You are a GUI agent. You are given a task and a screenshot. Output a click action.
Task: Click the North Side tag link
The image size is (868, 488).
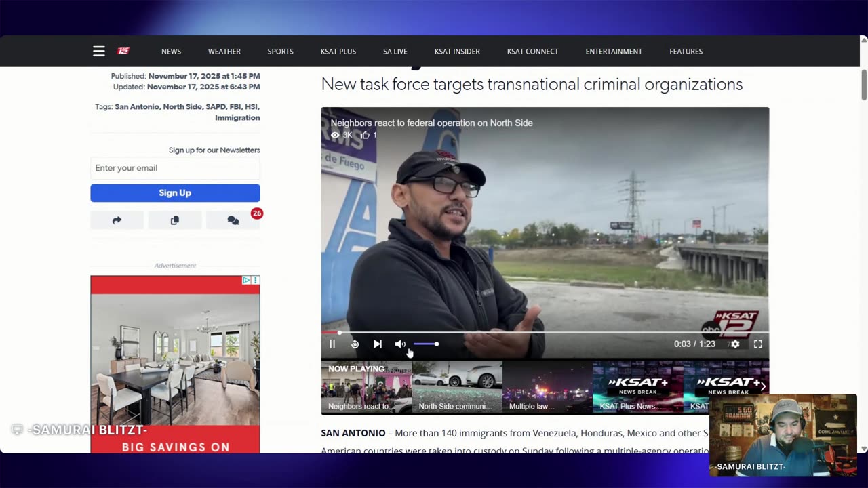coord(183,107)
